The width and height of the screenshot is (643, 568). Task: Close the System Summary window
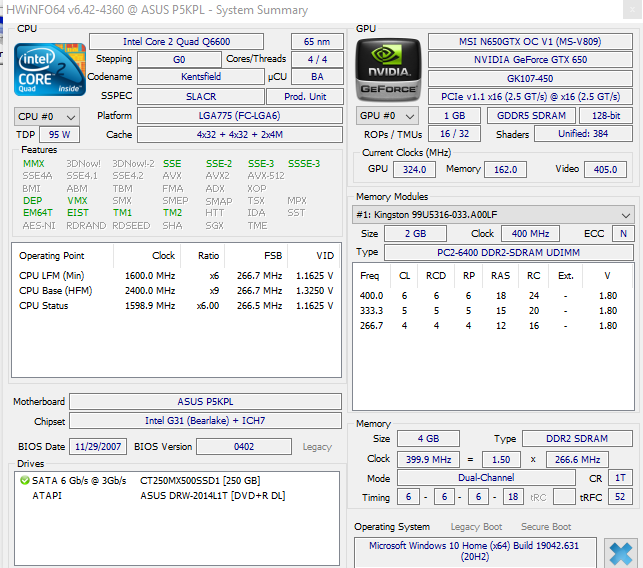pos(632,10)
